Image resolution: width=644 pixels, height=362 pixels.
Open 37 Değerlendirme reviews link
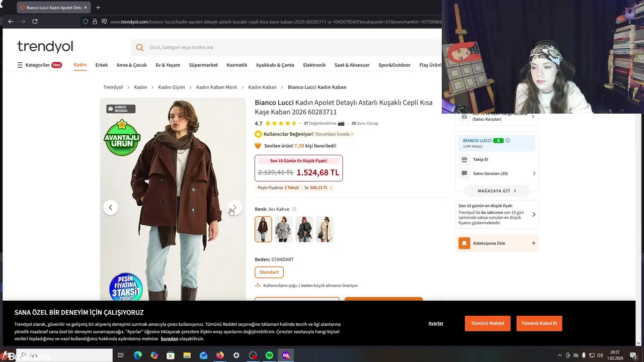point(320,123)
